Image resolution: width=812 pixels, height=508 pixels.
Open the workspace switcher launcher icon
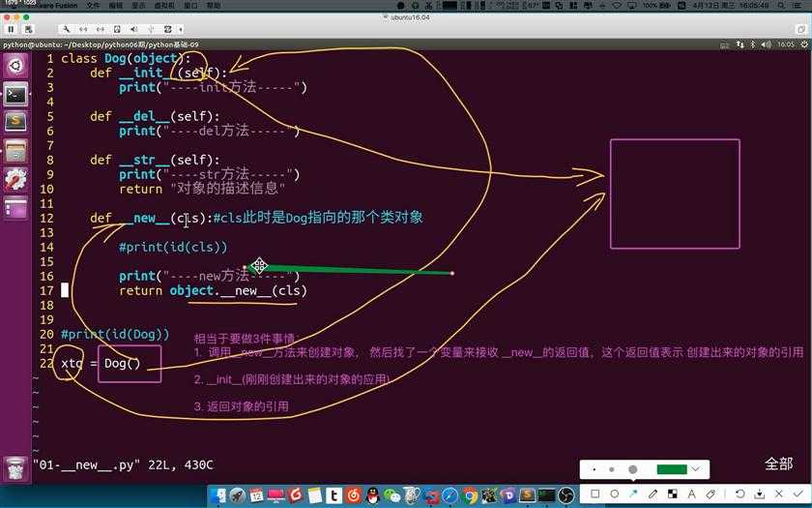(15, 208)
